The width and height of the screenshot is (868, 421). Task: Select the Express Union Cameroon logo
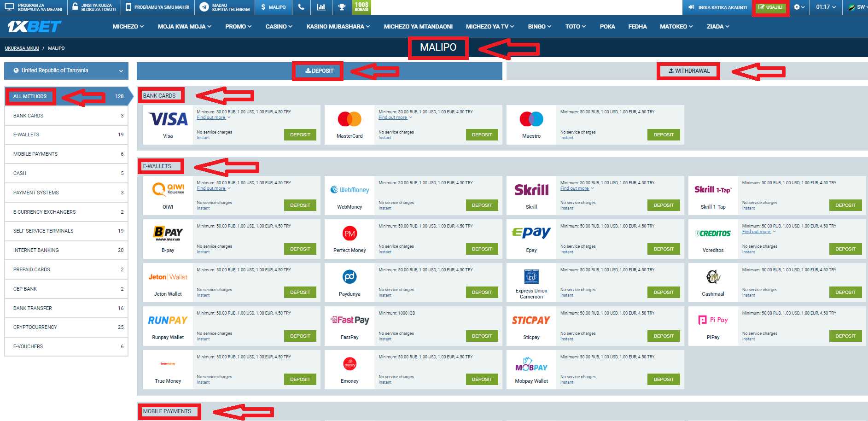coord(531,276)
